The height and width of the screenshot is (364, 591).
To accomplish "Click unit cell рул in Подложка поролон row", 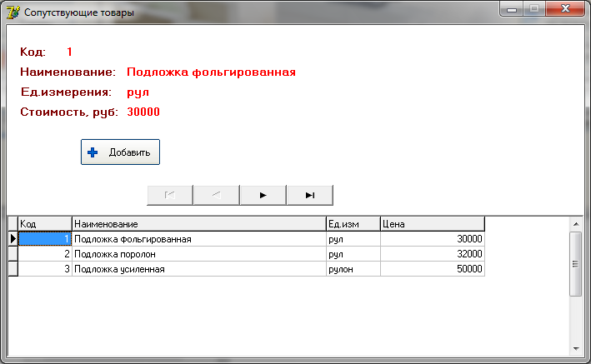I will coord(353,254).
